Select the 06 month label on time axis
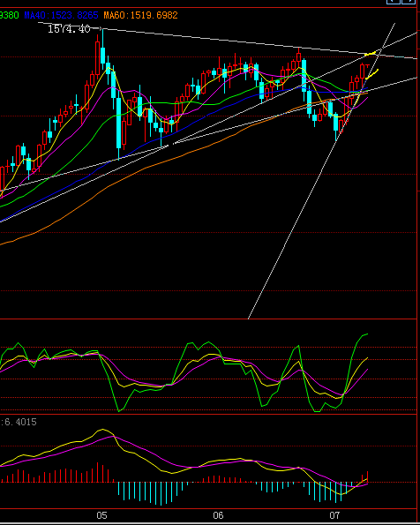Image resolution: width=420 pixels, height=525 pixels. tap(218, 515)
